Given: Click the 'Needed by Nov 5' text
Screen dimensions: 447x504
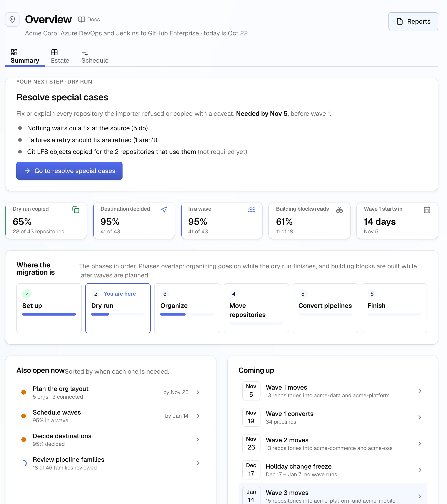Looking at the screenshot, I should (262, 114).
